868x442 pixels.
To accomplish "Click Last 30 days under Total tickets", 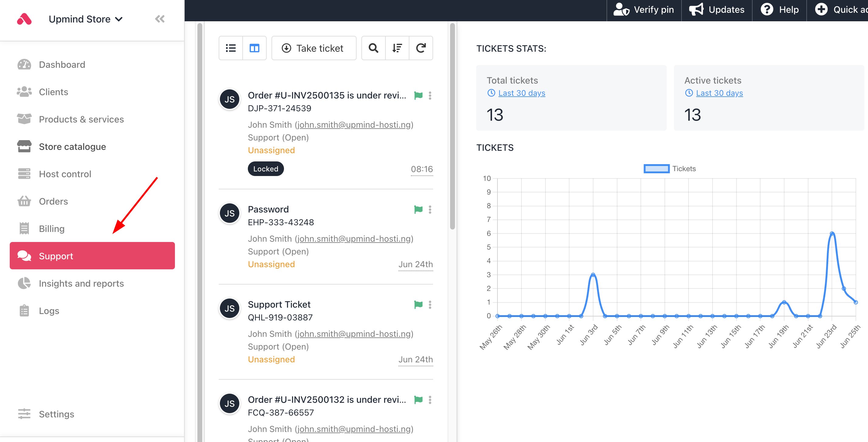I will 521,93.
